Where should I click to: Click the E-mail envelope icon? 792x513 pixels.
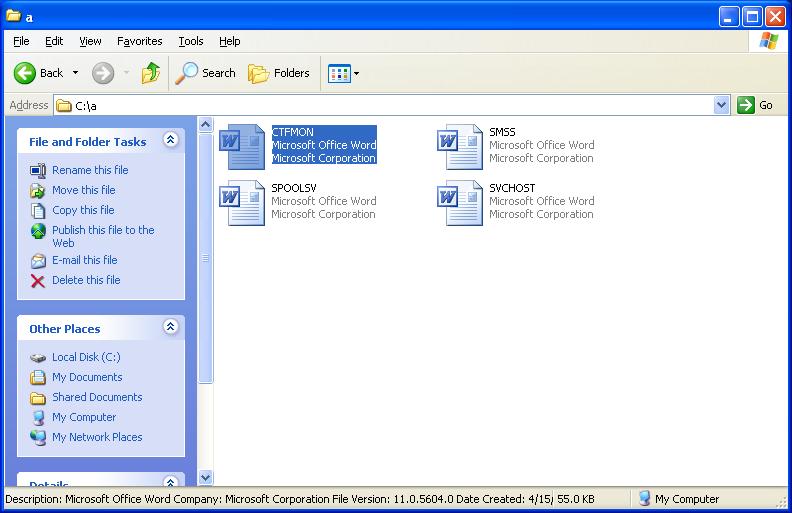38,261
